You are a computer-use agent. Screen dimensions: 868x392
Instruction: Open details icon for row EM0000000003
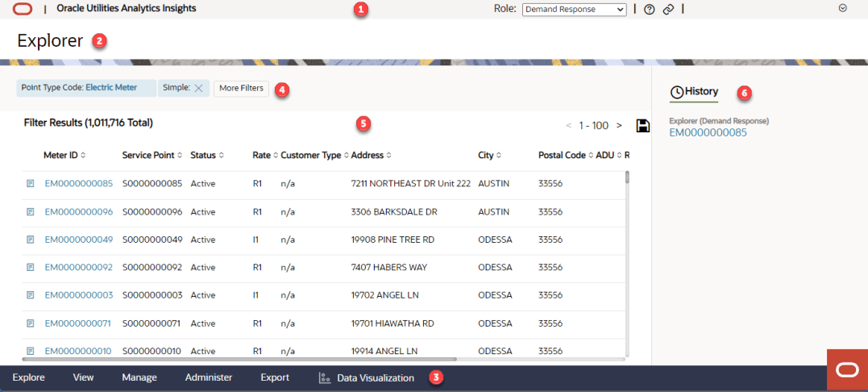[x=31, y=295]
